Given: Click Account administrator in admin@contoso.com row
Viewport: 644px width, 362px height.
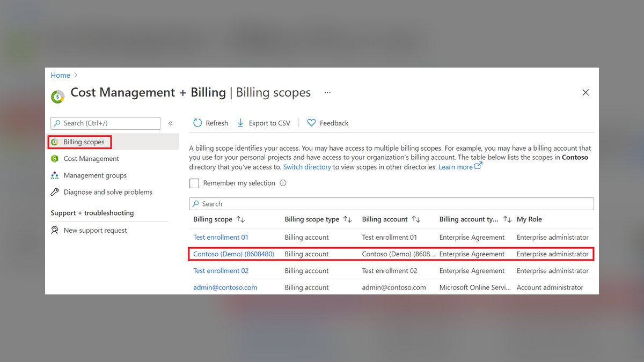Looking at the screenshot, I should (550, 287).
